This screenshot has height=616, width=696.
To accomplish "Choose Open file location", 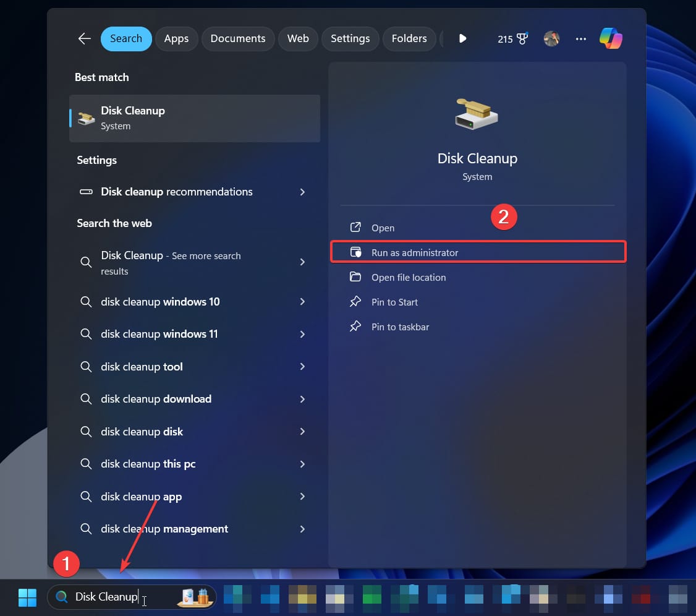I will (478, 277).
